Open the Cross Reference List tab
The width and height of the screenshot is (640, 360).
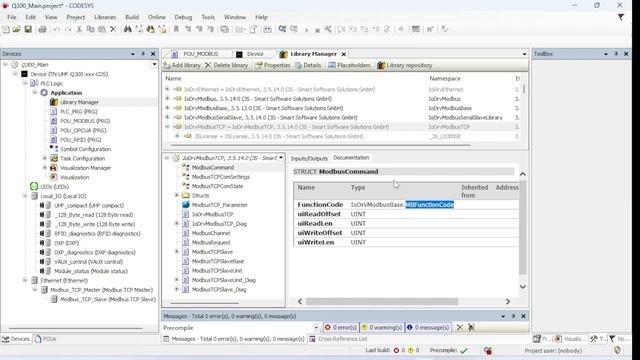click(x=338, y=339)
